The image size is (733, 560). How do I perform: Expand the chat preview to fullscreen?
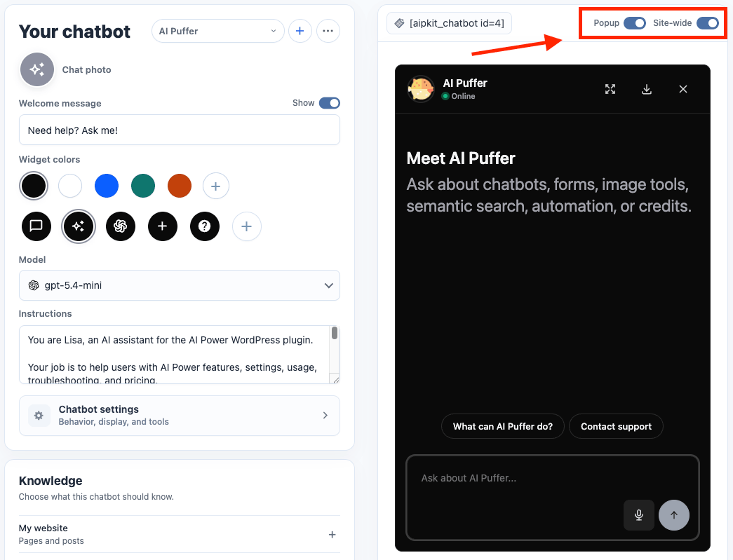[x=610, y=89]
